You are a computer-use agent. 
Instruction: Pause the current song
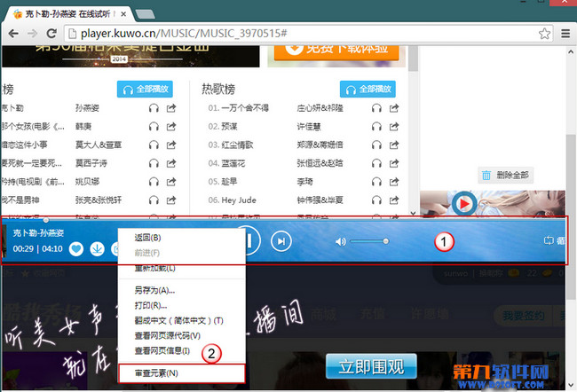tap(249, 240)
